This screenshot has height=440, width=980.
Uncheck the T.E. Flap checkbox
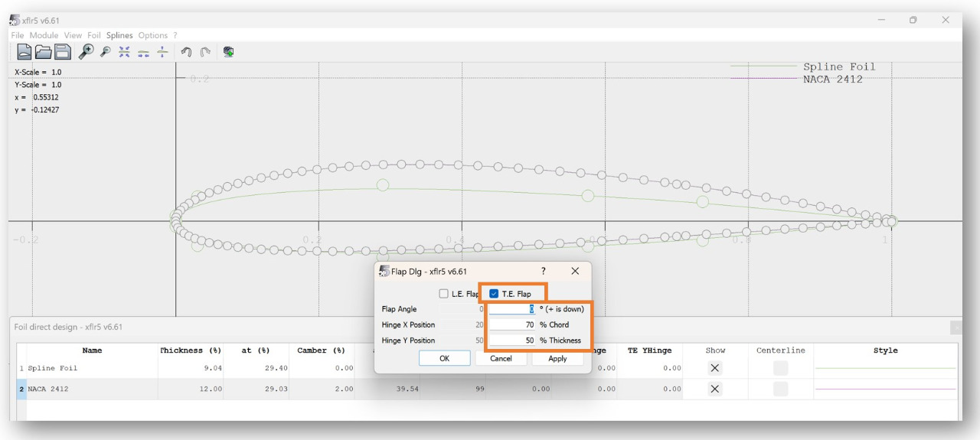tap(494, 294)
